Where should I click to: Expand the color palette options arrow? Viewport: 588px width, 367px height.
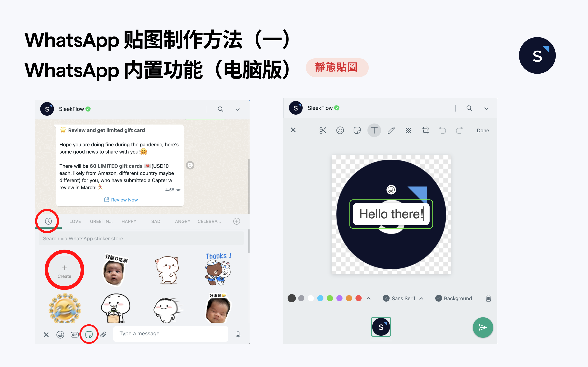(x=369, y=298)
